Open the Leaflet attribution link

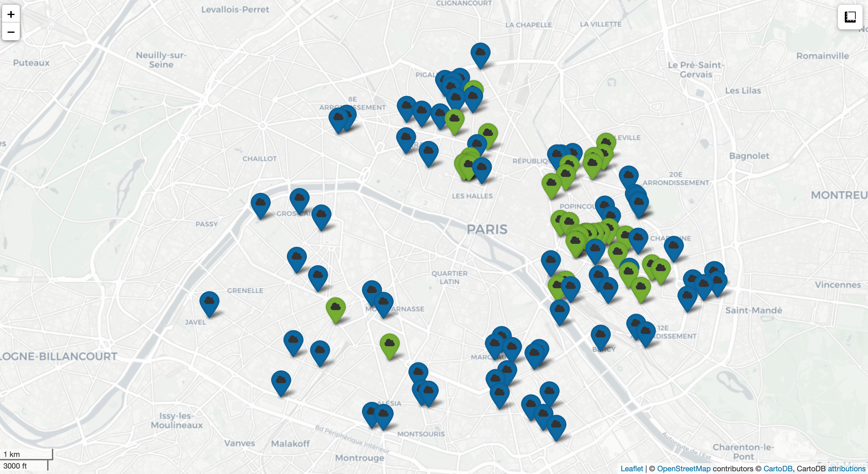(631, 469)
